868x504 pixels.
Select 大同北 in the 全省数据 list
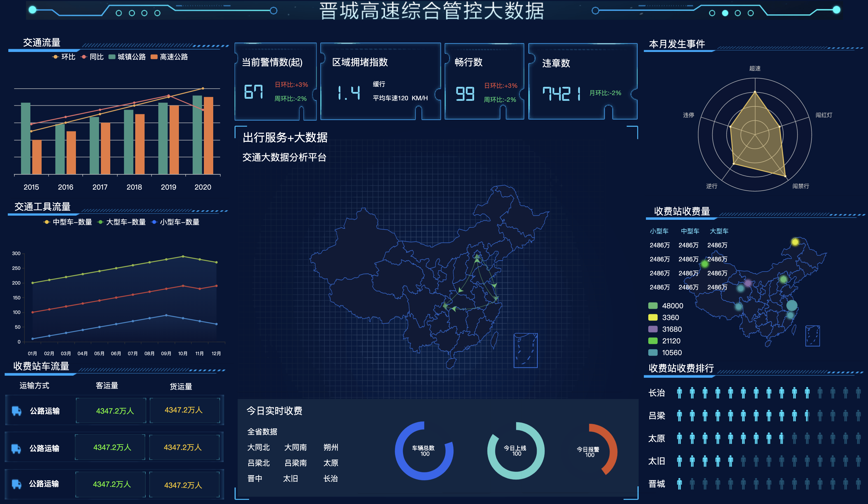[258, 447]
